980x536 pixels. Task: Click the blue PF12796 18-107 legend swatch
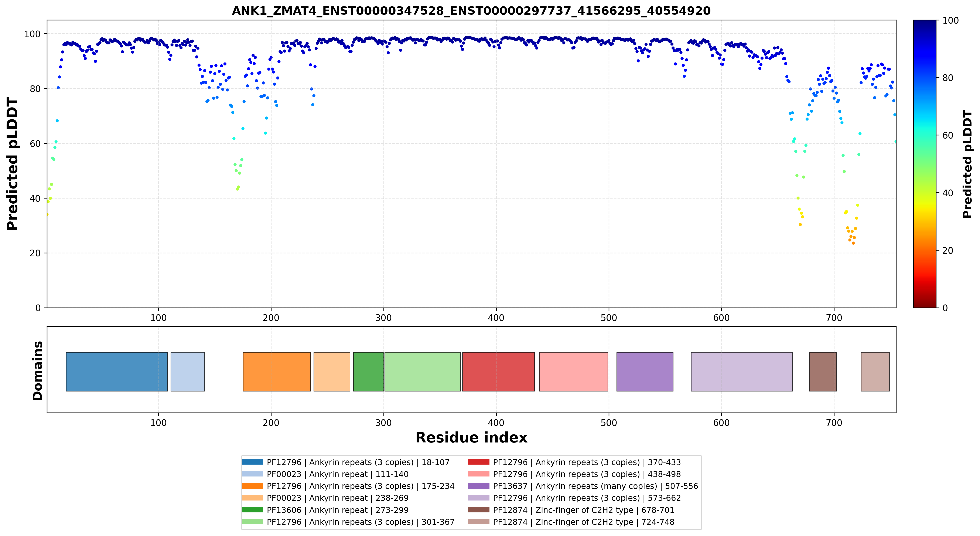coord(252,462)
